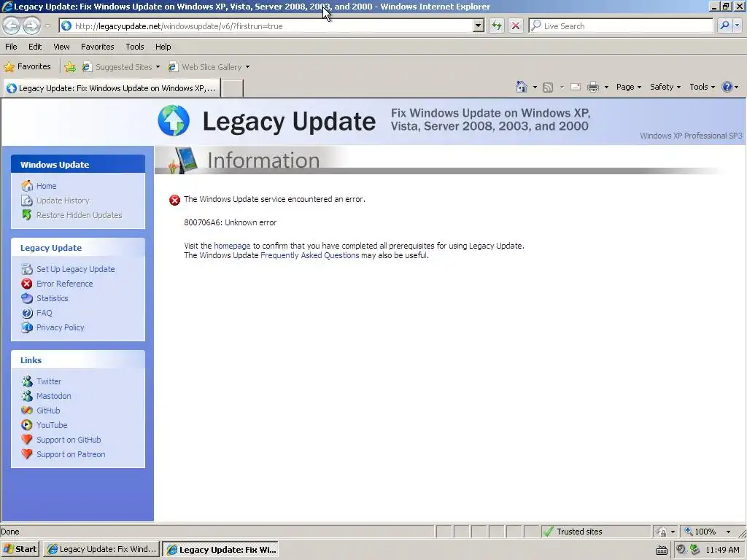Viewport: 747px width, 560px height.
Task: Open the Tools menu in menu bar
Action: click(x=135, y=47)
